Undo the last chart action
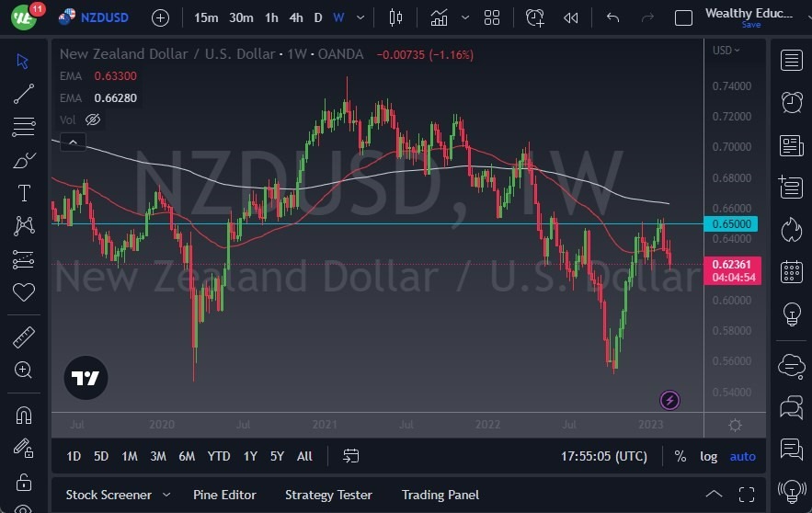The height and width of the screenshot is (513, 812). tap(613, 18)
